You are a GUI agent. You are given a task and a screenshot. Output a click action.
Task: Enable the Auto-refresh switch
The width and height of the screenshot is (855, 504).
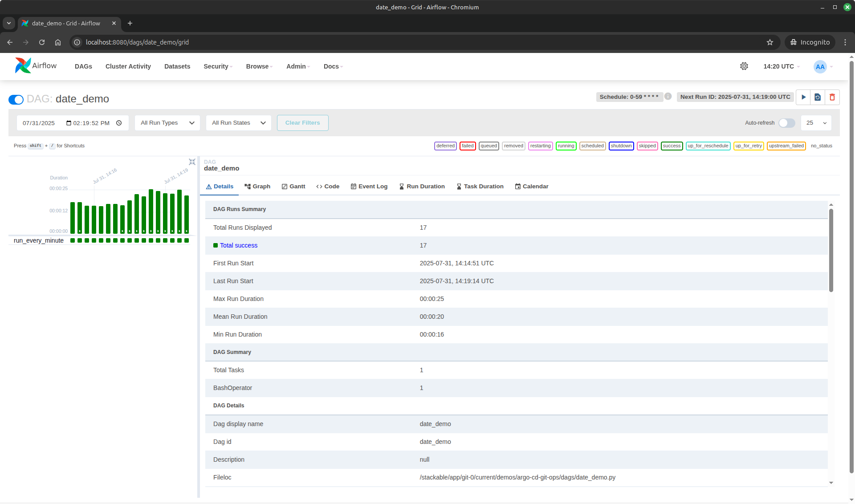point(786,123)
